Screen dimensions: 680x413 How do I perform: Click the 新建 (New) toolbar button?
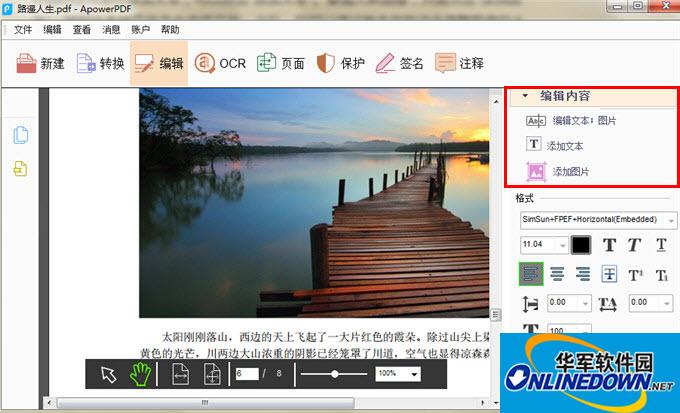(40, 63)
